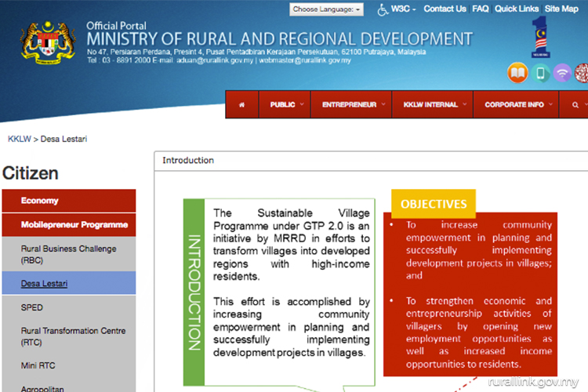Click the Malaysian coat of arms logo
This screenshot has height=392, width=588.
pyautogui.click(x=48, y=43)
